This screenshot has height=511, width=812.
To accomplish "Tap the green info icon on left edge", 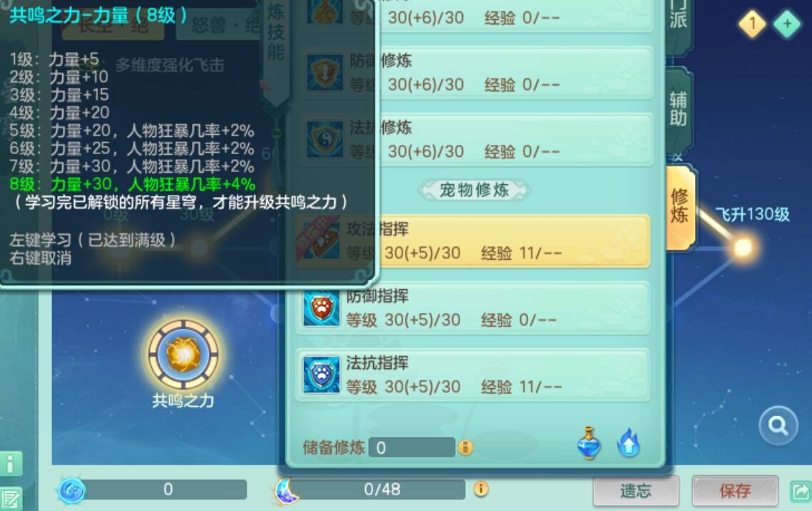I will 11,463.
